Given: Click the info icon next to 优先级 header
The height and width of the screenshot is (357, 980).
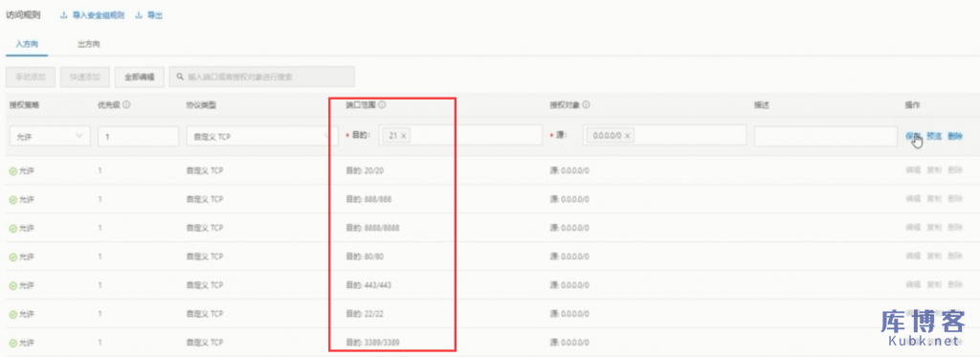Looking at the screenshot, I should point(127,105).
